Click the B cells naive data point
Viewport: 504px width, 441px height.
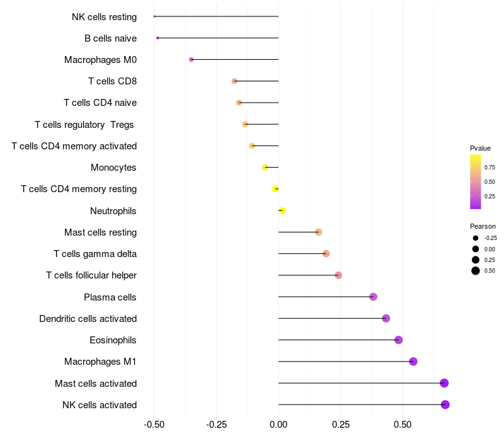(x=157, y=38)
